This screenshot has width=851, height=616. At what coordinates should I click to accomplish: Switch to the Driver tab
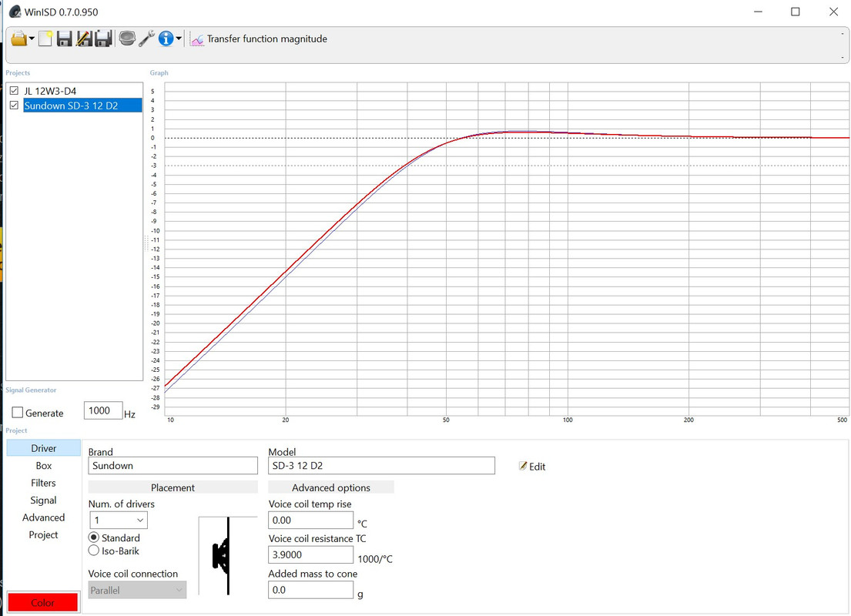coord(43,448)
